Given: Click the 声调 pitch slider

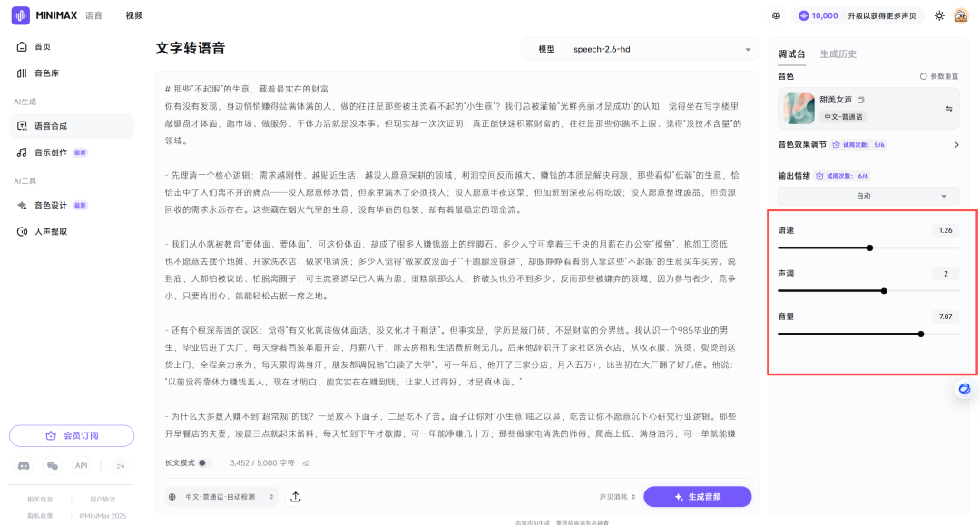Looking at the screenshot, I should [x=868, y=291].
